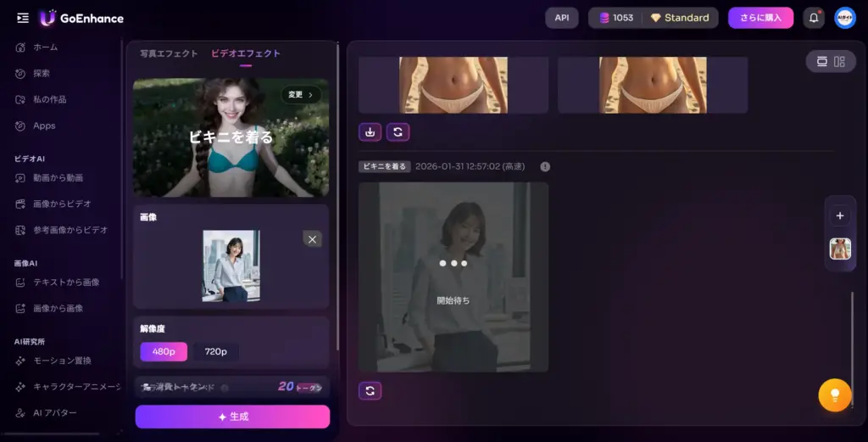
Task: Switch to grid layout view
Action: (840, 61)
